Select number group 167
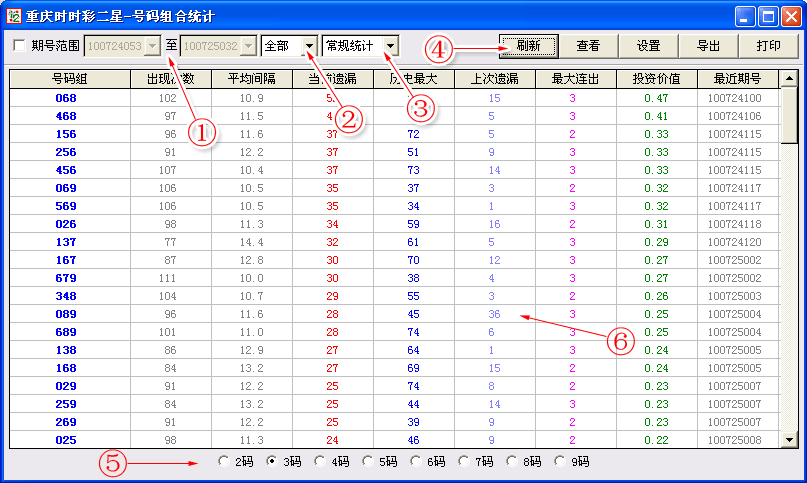The width and height of the screenshot is (807, 483). pos(66,260)
